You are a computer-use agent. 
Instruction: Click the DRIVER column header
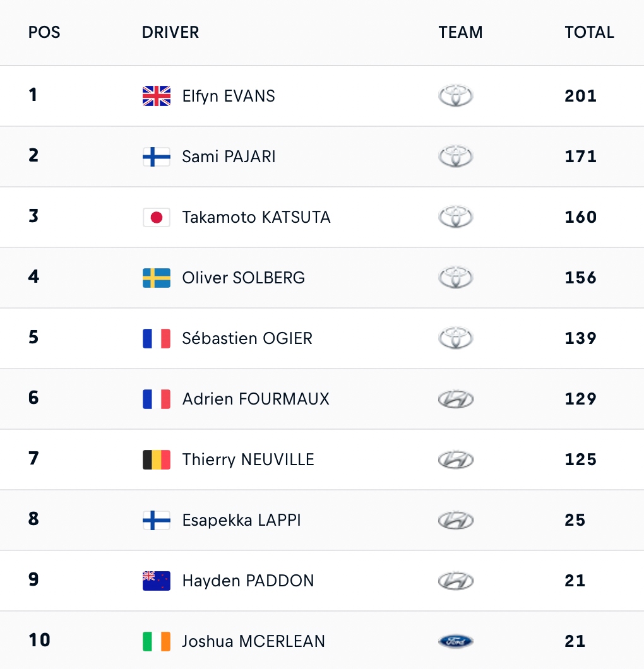(170, 32)
